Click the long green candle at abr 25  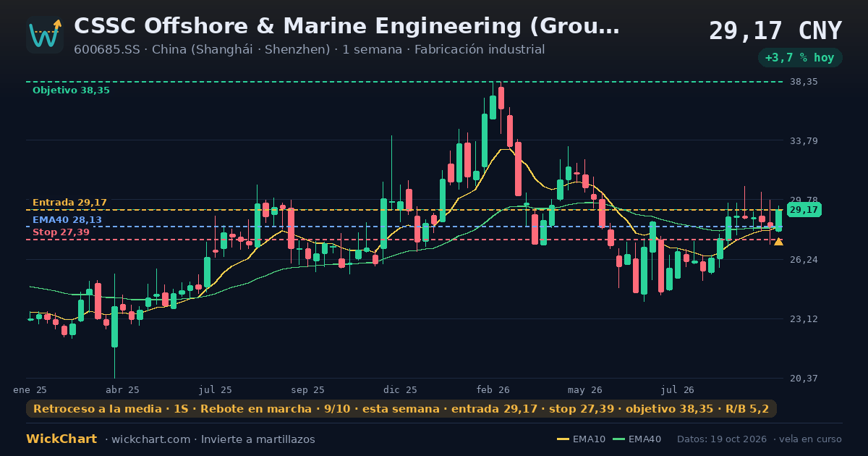(114, 326)
